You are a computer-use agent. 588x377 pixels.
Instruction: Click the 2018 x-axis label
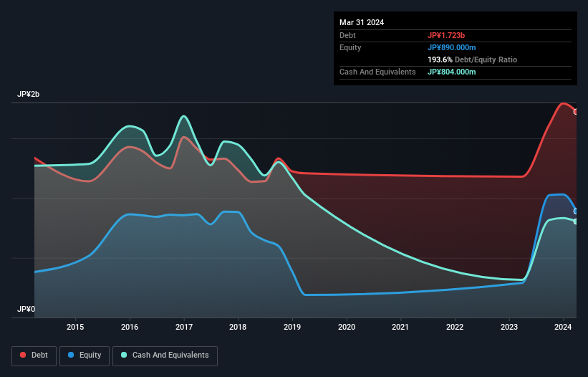(238, 327)
